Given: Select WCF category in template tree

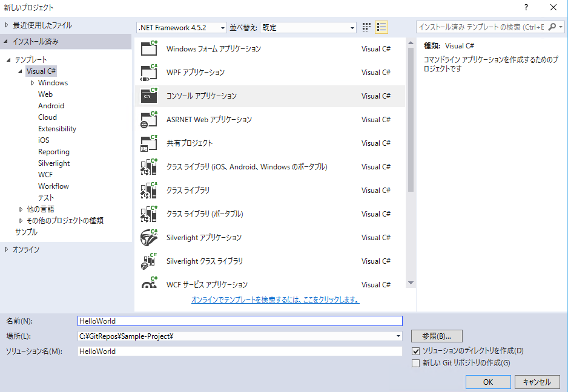Looking at the screenshot, I should (x=45, y=175).
